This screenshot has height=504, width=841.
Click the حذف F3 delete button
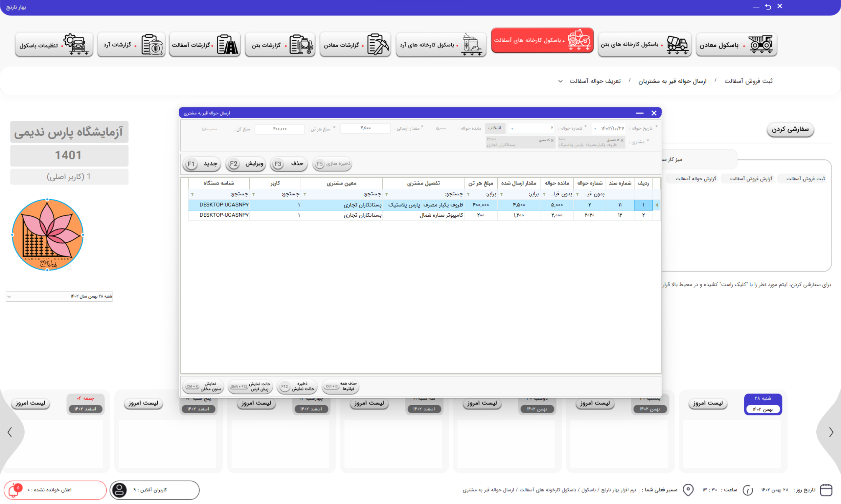click(x=289, y=164)
